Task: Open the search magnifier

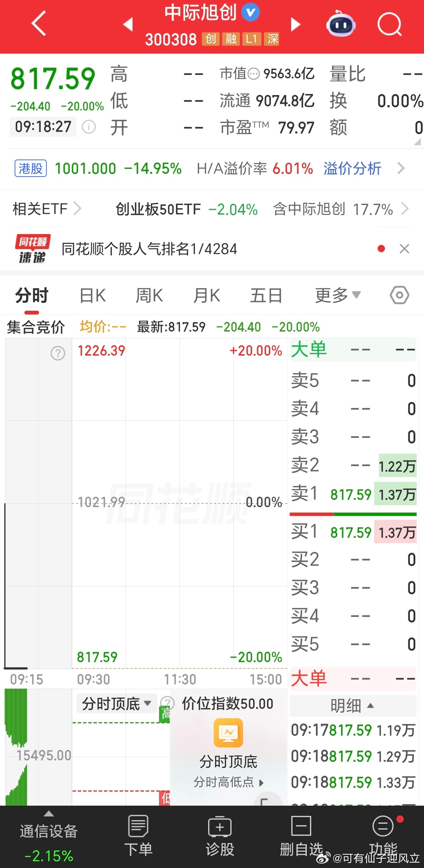Action: click(x=389, y=24)
